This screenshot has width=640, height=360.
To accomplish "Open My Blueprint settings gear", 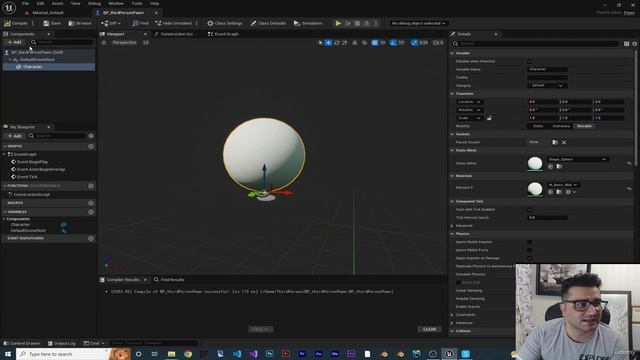I will coord(91,136).
